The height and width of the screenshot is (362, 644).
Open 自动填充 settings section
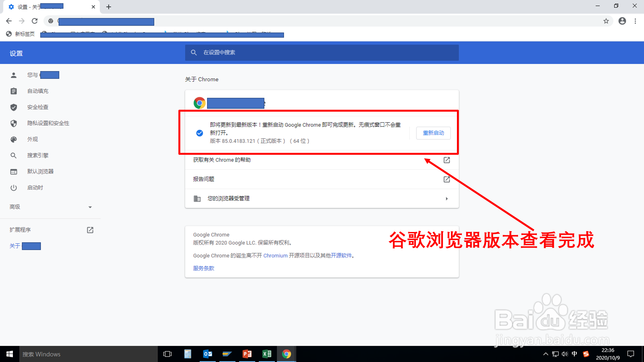(x=38, y=91)
